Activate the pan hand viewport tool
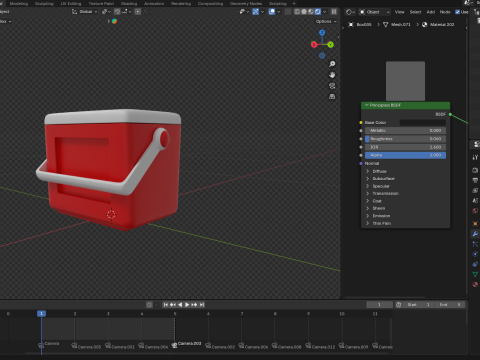Screen dimensions: 480x360 332,75
